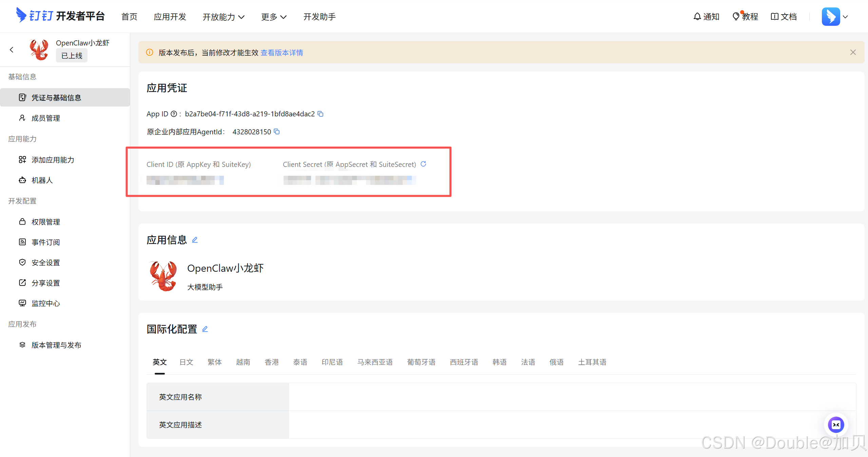868x457 pixels.
Task: Open 通知 notifications bell
Action: click(x=707, y=17)
